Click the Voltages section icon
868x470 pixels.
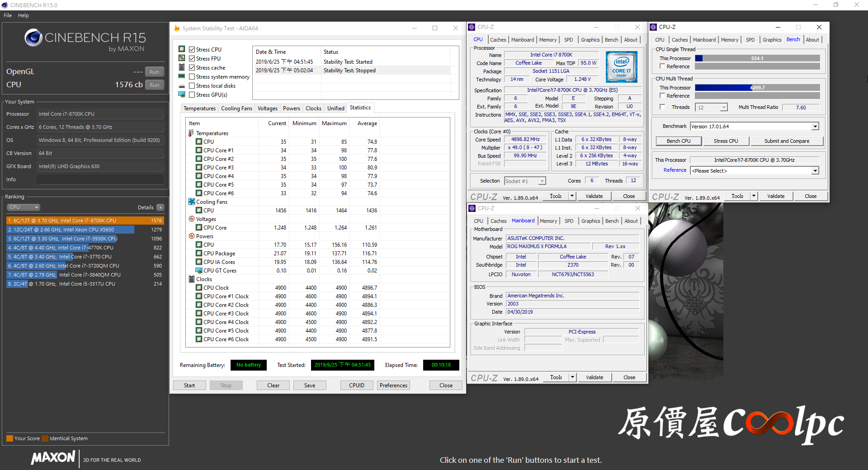192,219
